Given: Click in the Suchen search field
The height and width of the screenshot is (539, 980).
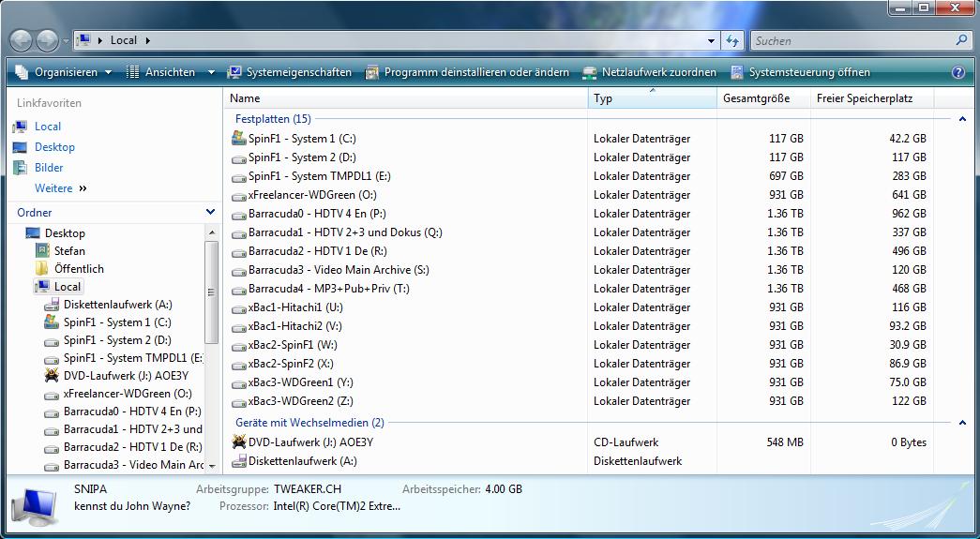Looking at the screenshot, I should 852,40.
